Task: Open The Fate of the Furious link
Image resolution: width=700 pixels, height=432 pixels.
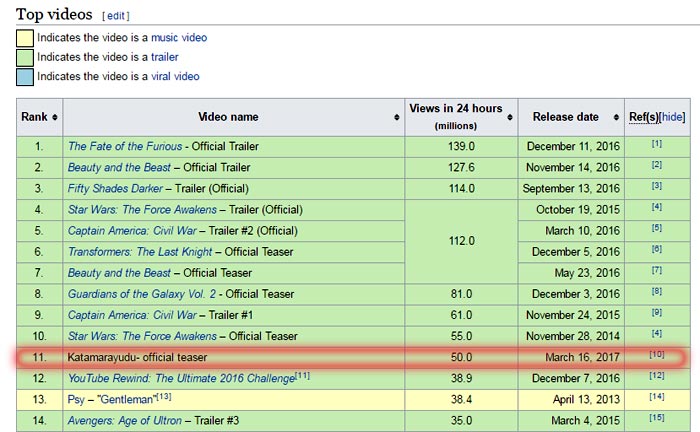Action: 125,146
